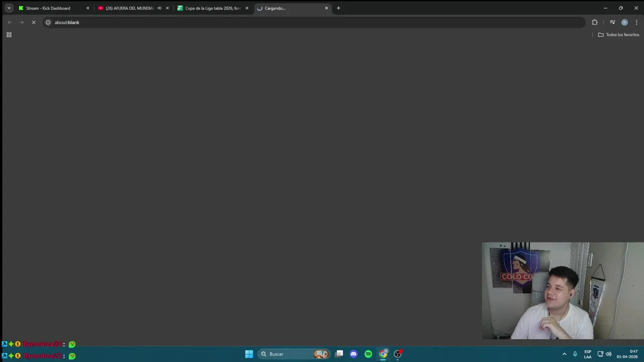Open the media controls music icon
Viewport: 644px width, 362px height.
612,22
